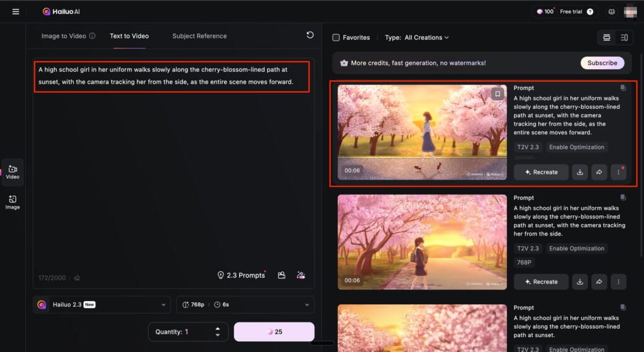This screenshot has width=644, height=352.
Task: Click the Subscribe button
Action: coord(602,63)
